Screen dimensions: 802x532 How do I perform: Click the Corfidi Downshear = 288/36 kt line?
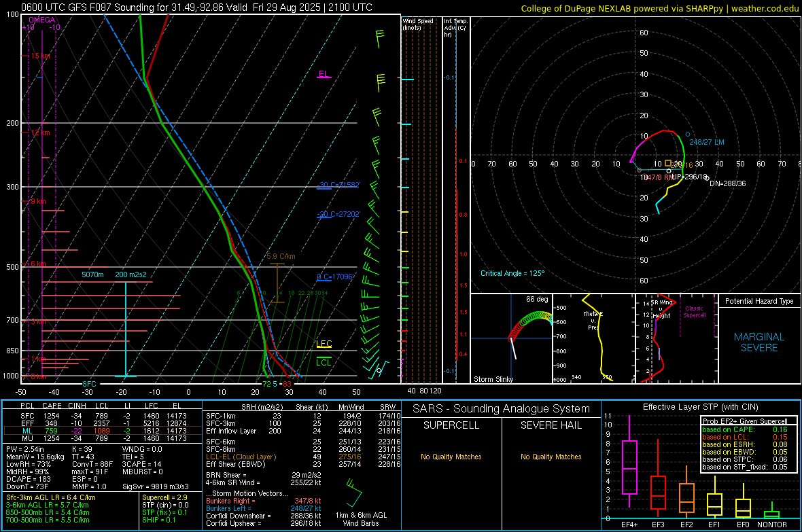click(264, 516)
